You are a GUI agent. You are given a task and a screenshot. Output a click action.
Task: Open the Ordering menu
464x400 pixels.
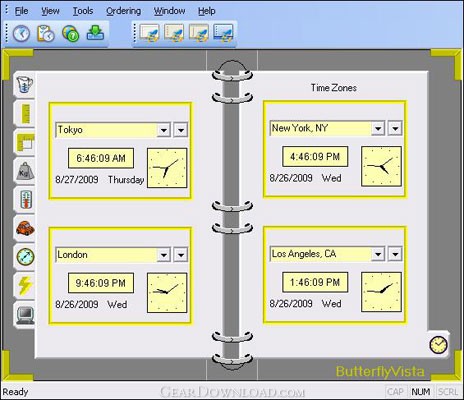(123, 11)
